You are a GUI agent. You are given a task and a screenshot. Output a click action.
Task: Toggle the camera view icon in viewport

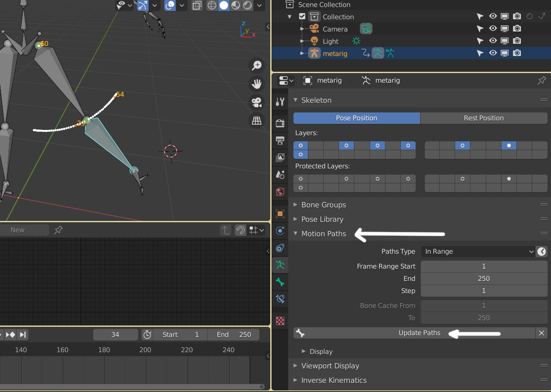pyautogui.click(x=257, y=102)
